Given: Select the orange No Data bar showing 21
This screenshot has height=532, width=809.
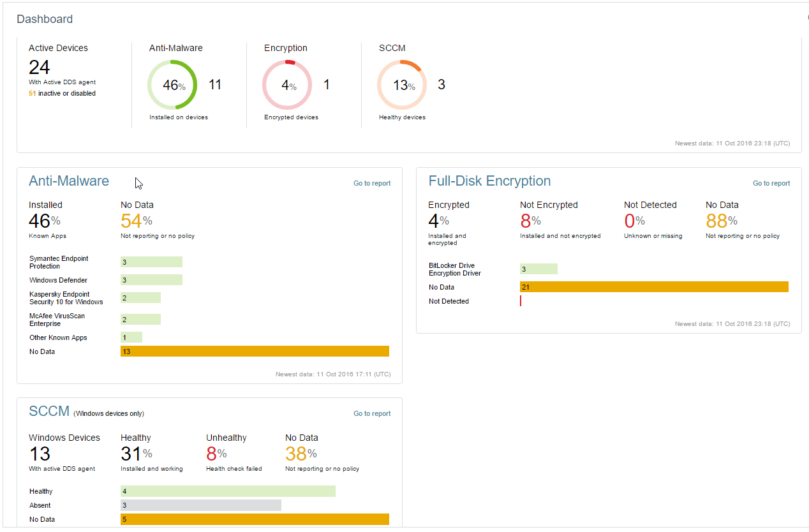Looking at the screenshot, I should [x=654, y=286].
